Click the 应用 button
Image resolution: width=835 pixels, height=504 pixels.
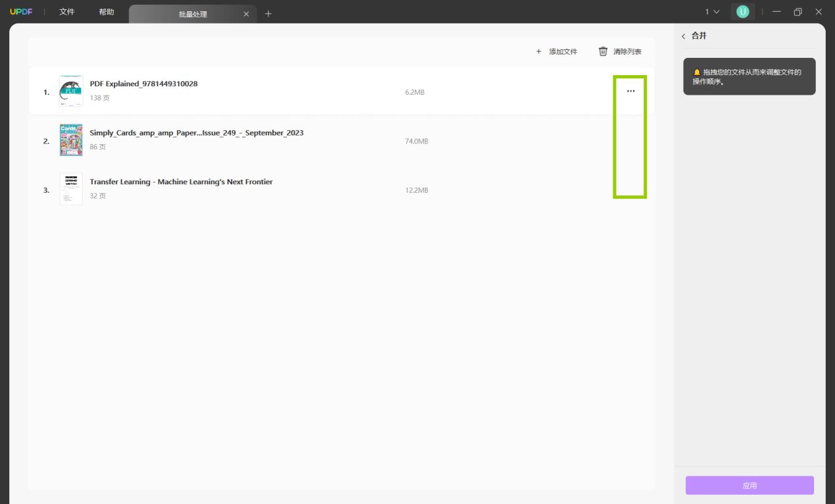(749, 486)
